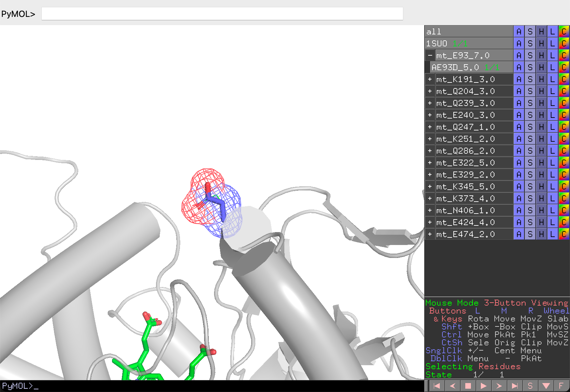The image size is (570, 392).
Task: Open Label menu for mt_E240_3.0
Action: 552,115
